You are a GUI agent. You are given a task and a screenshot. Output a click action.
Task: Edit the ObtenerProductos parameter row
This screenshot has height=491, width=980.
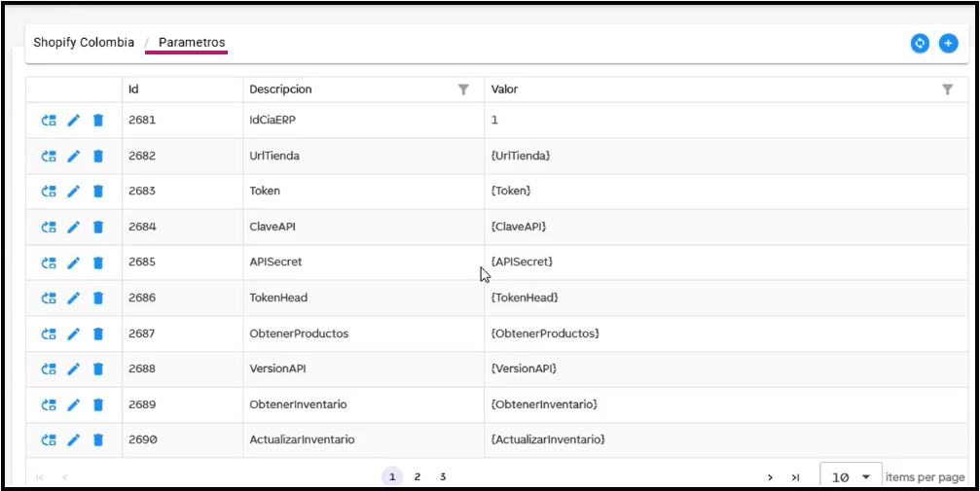[x=74, y=333]
